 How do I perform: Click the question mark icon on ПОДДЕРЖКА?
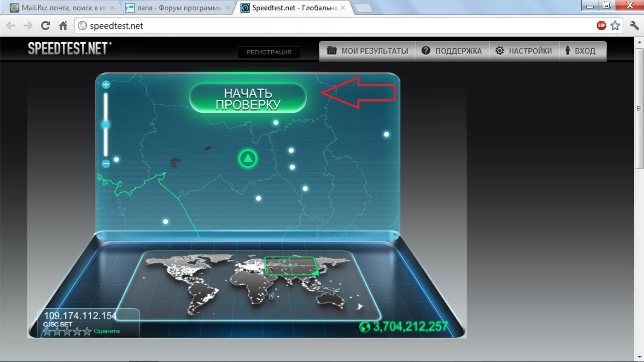pos(426,51)
